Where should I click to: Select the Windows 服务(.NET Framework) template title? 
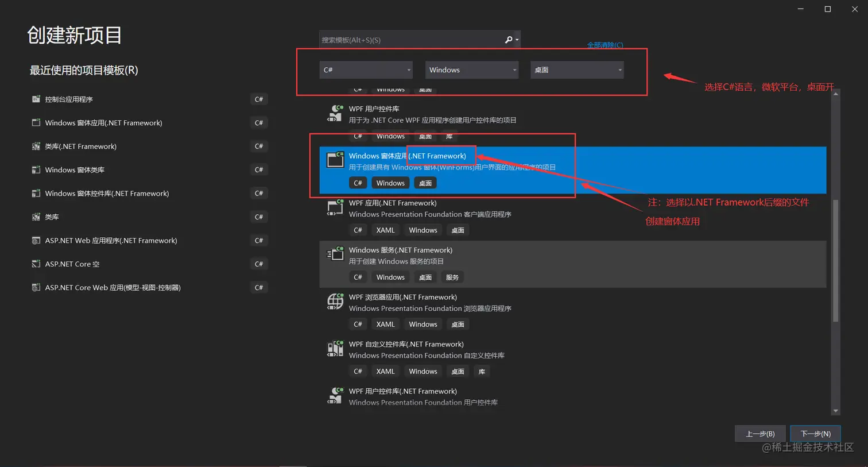point(401,250)
